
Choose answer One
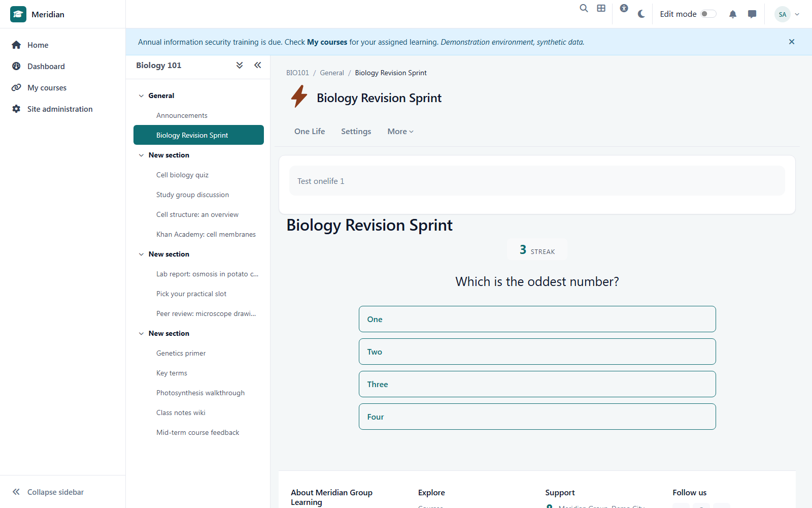(x=537, y=319)
